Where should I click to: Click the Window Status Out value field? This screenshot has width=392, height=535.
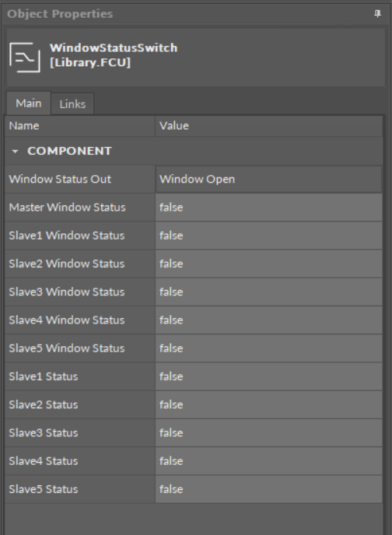pyautogui.click(x=269, y=180)
